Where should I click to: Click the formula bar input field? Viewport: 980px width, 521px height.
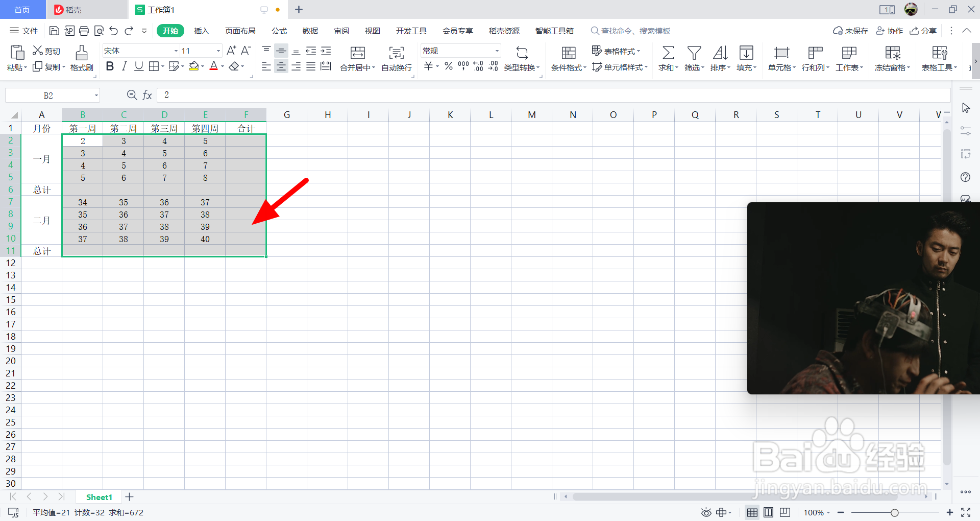(x=554, y=95)
